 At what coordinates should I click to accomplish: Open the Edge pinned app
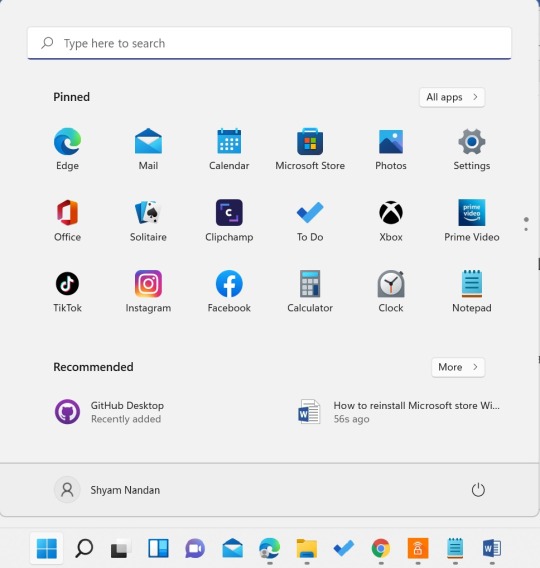(67, 149)
